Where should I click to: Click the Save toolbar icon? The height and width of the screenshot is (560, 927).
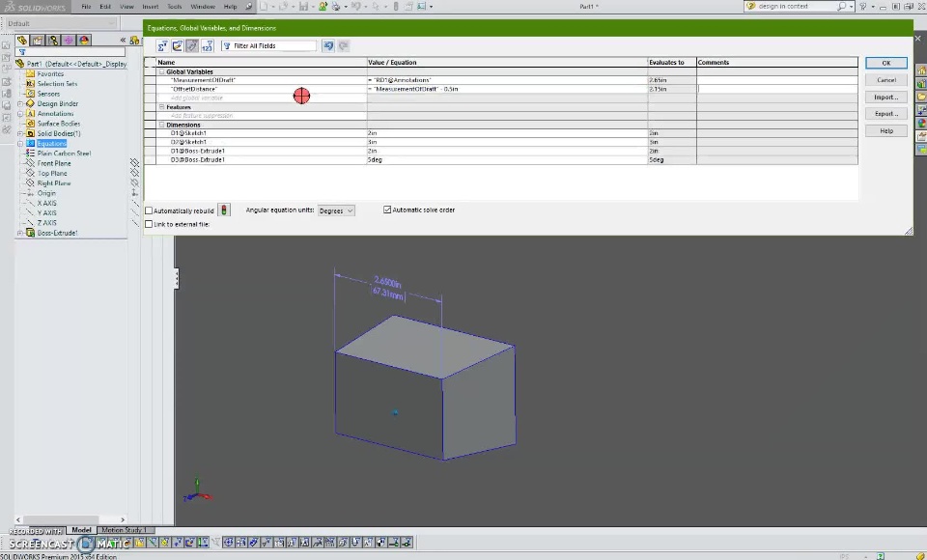[303, 7]
